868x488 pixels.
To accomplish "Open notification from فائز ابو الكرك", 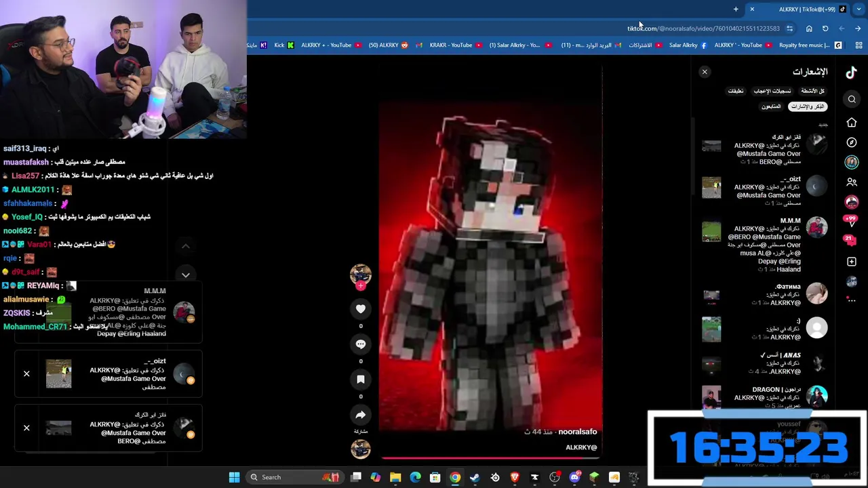I will 764,150.
